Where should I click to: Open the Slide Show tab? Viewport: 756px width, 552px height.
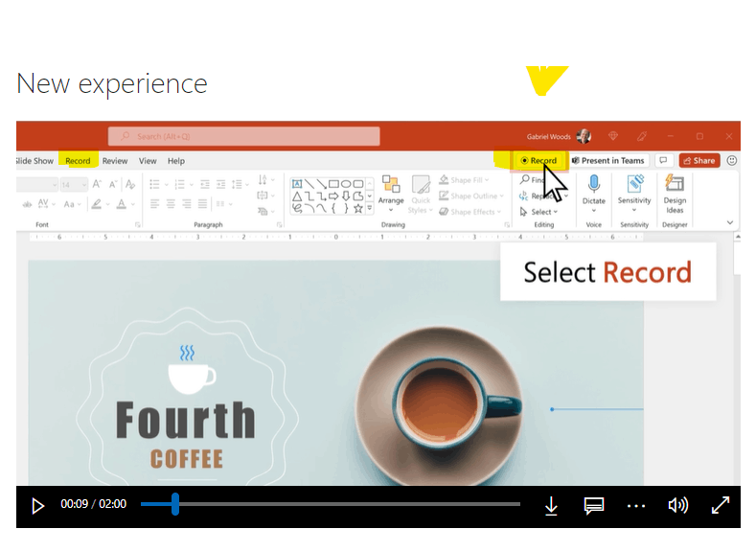click(x=34, y=161)
